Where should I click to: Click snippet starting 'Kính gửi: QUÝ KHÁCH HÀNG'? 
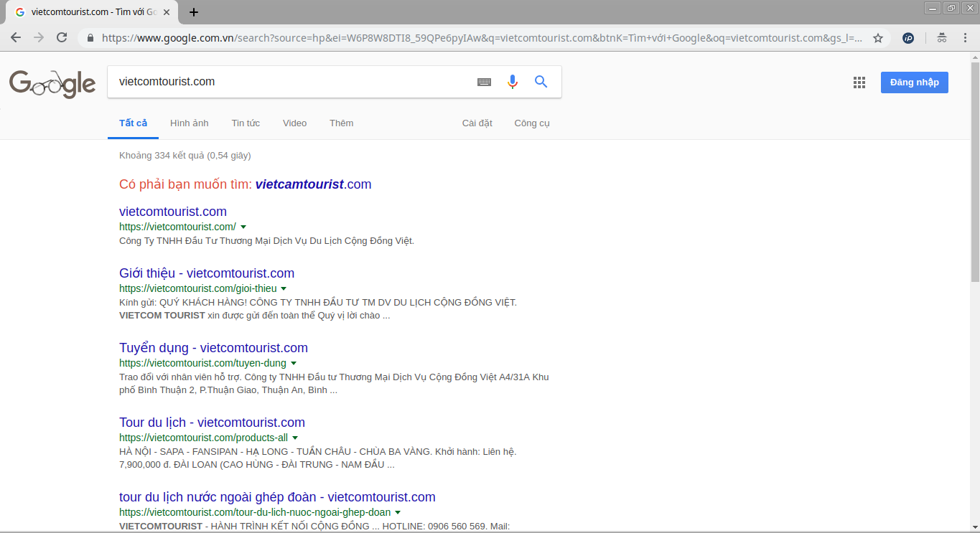(x=318, y=309)
